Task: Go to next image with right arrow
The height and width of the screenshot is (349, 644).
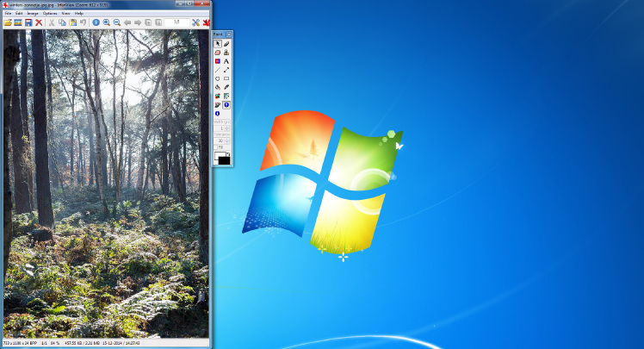Action: pyautogui.click(x=138, y=22)
